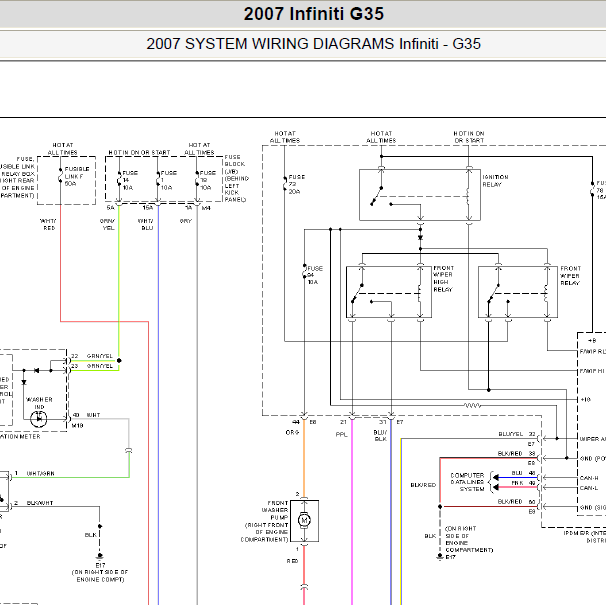Click the "ORG" wire label below pin 44
606x605 pixels.
point(292,432)
